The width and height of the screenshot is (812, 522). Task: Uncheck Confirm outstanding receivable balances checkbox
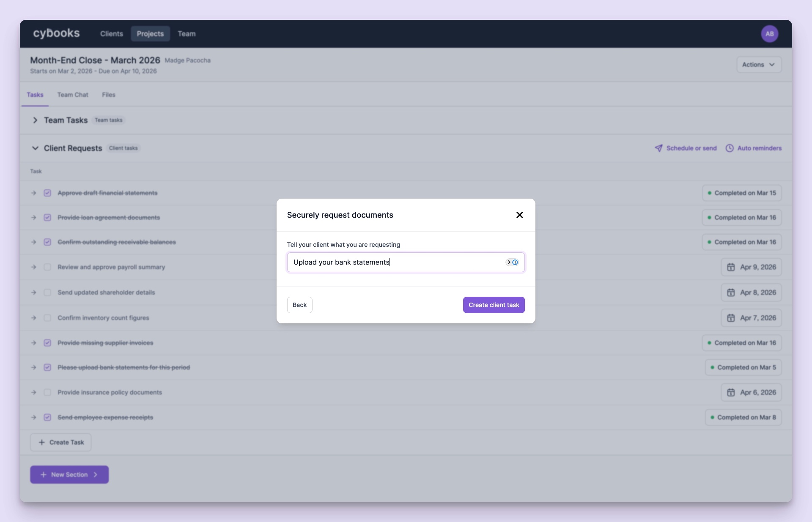click(x=47, y=242)
